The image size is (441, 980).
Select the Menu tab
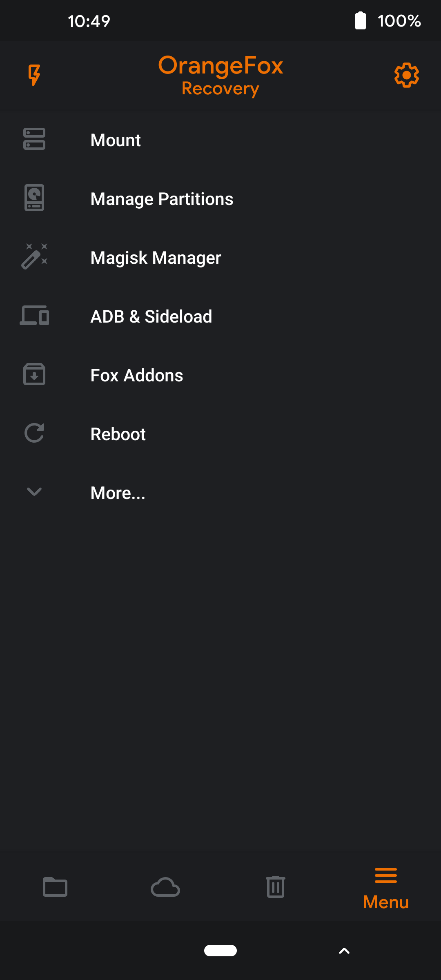point(386,889)
